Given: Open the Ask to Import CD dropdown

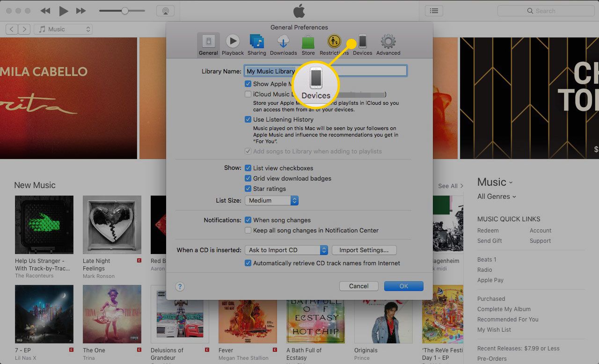Looking at the screenshot, I should (x=286, y=250).
